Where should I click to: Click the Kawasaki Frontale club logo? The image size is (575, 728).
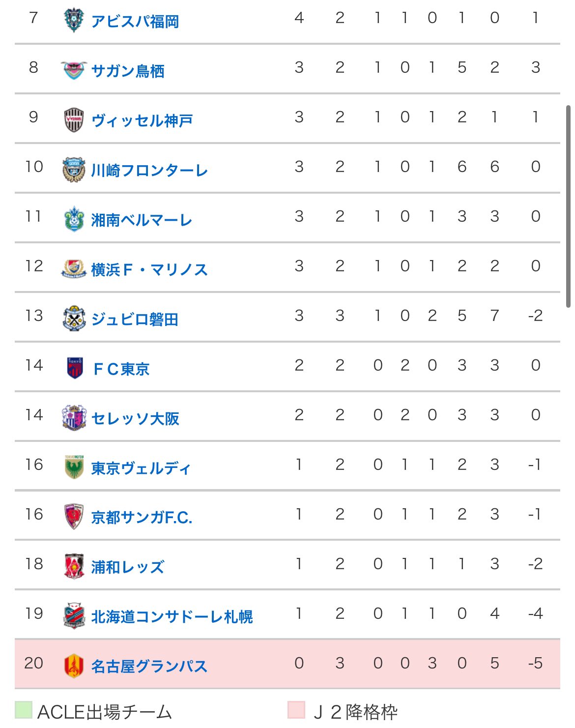[x=74, y=170]
